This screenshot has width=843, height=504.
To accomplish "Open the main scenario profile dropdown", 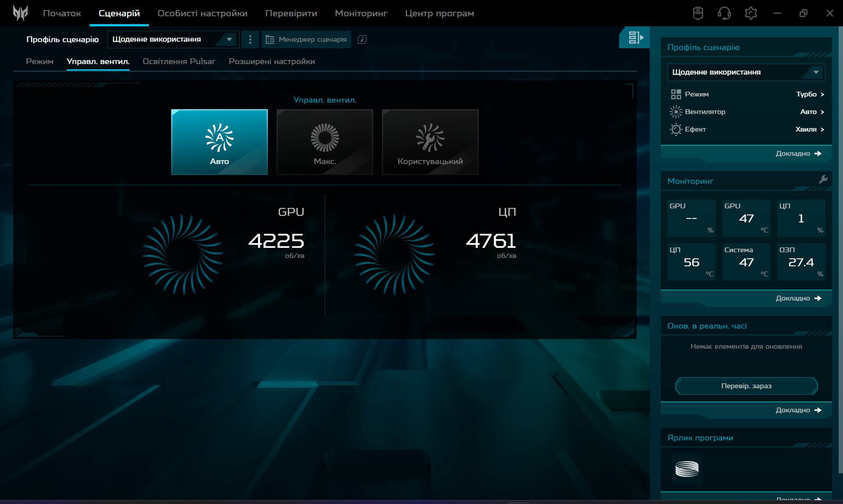I will (x=173, y=39).
